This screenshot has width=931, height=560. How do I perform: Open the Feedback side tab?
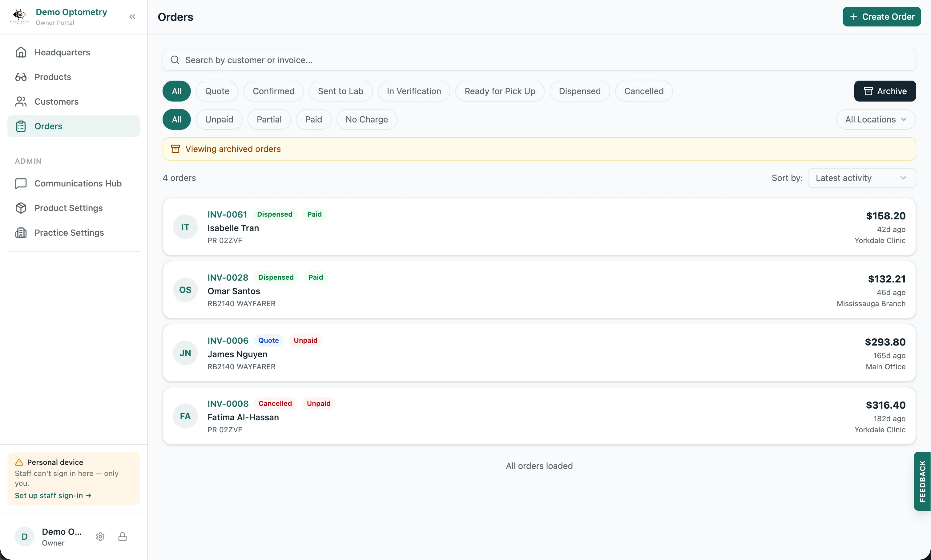click(x=922, y=481)
